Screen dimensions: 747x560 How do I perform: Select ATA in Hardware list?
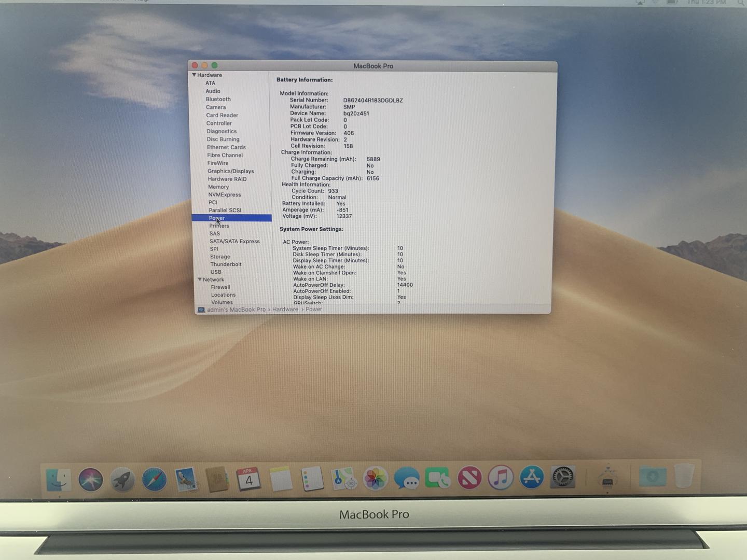pos(210,83)
